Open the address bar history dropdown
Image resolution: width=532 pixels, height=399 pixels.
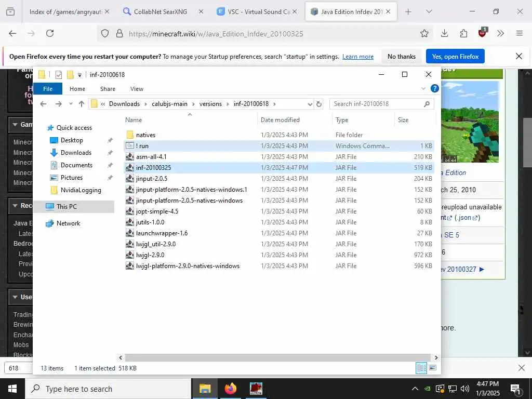point(310,104)
